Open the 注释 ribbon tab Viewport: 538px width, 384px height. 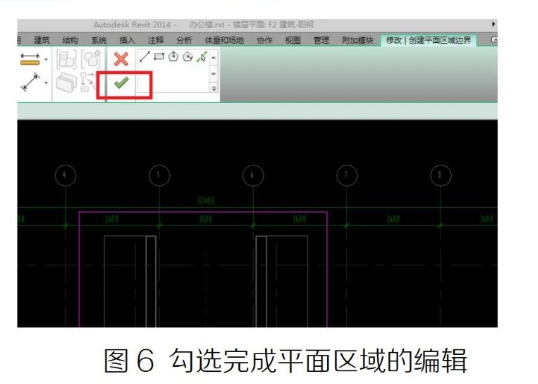(156, 40)
